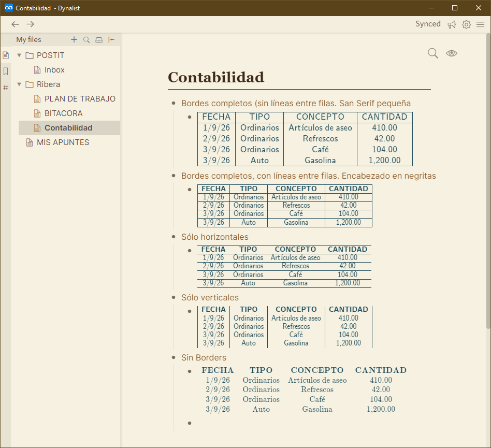The image size is (491, 448).
Task: Click the vertical scrollbar on the right
Action: pos(488,182)
